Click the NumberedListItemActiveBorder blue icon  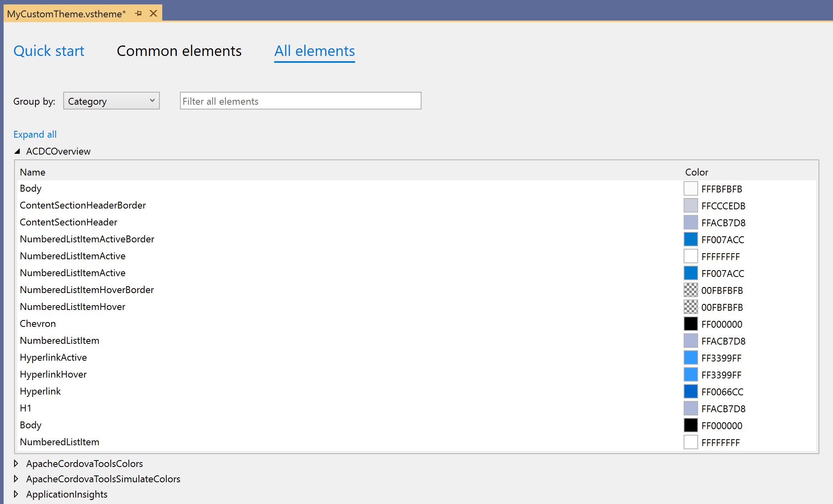coord(691,239)
